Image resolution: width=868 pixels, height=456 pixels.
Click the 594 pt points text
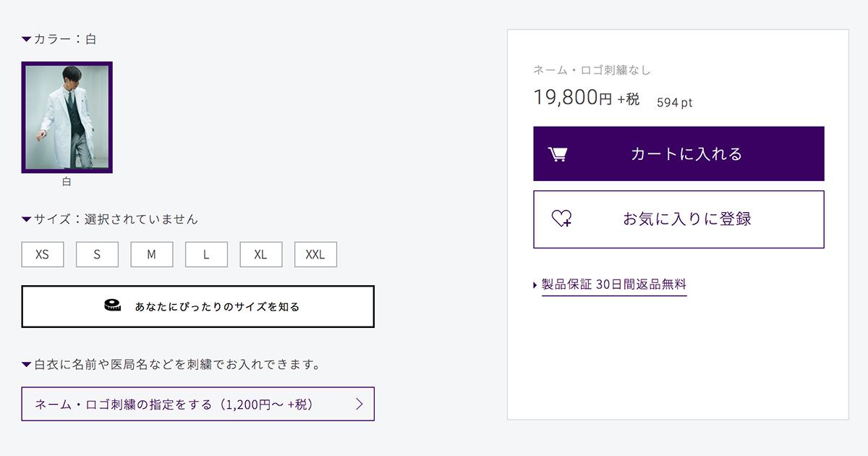[674, 103]
